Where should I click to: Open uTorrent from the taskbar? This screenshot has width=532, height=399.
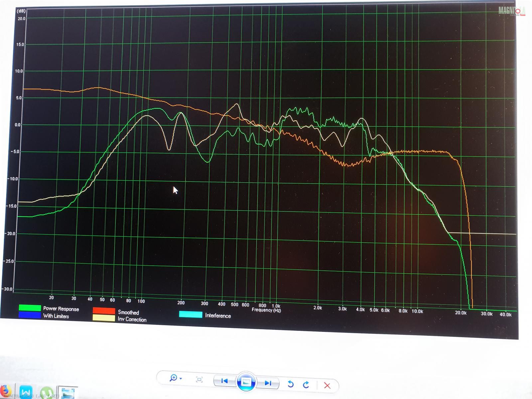47,393
